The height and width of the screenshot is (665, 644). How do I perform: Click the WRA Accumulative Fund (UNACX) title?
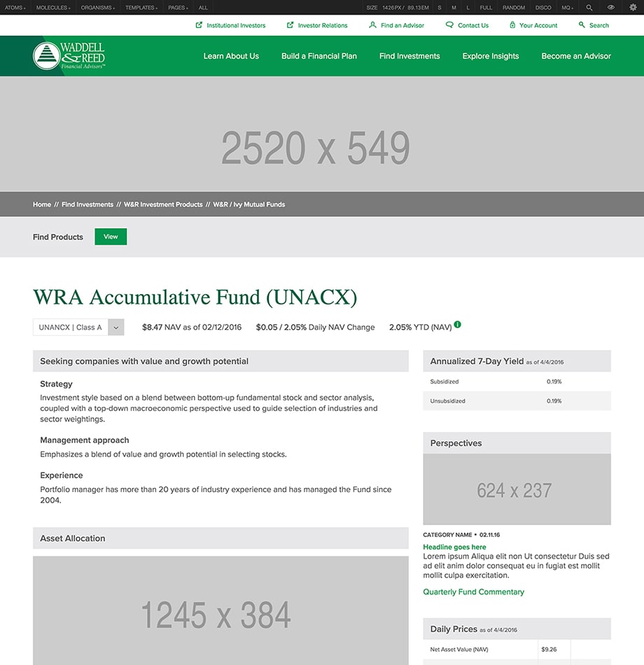pos(195,297)
